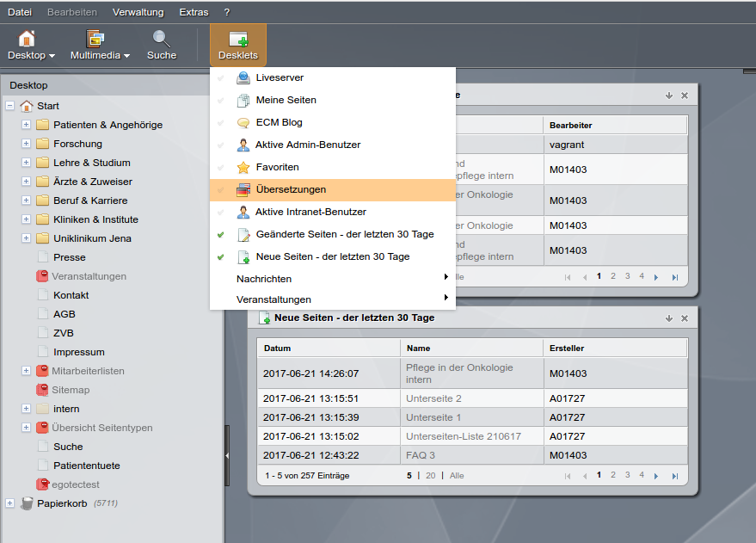Enable the Favoriten desklet
This screenshot has height=543, width=756.
coord(220,167)
